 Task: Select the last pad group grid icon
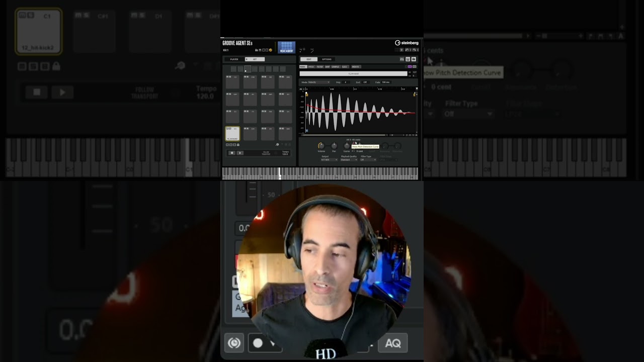(x=283, y=69)
